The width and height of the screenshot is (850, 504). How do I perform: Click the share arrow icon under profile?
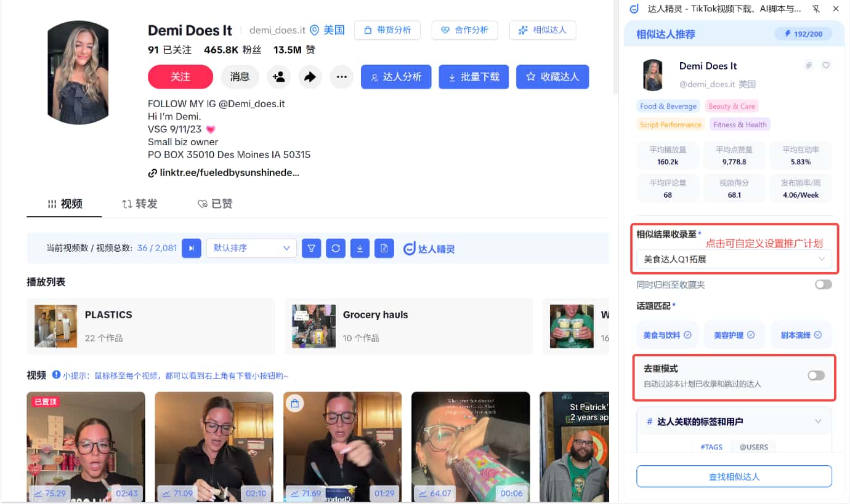[310, 77]
